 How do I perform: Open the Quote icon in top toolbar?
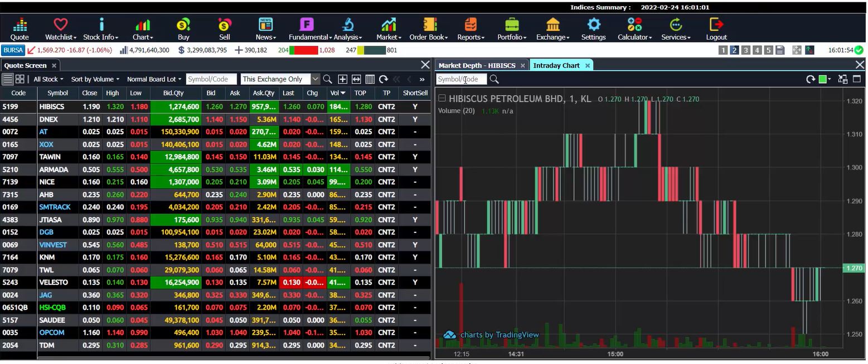20,29
